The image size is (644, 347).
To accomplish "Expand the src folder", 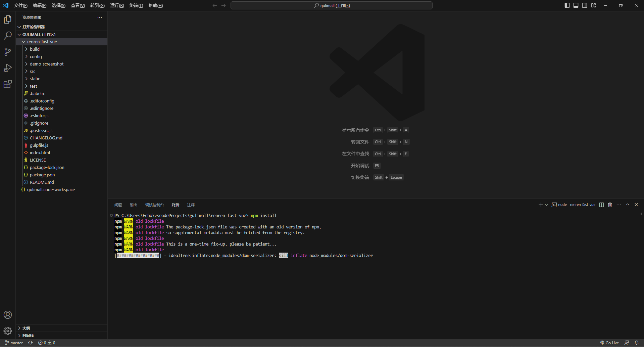I will click(x=33, y=71).
